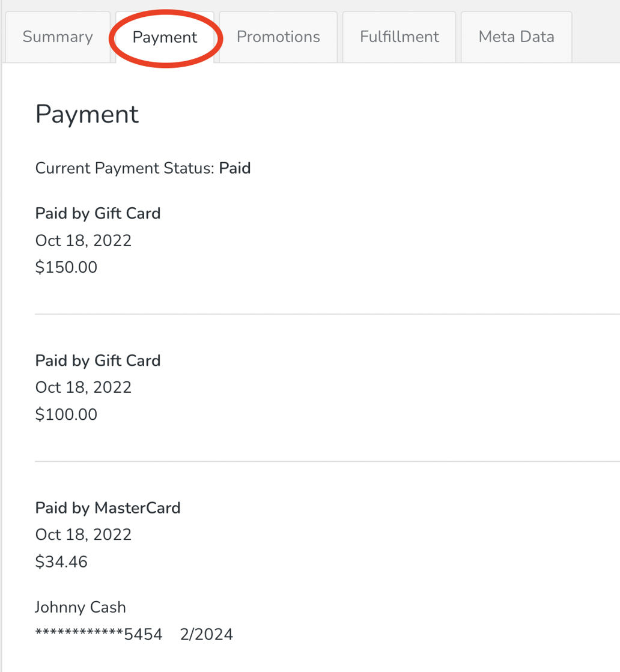This screenshot has width=620, height=672.
Task: Click the Payment page heading
Action: [x=87, y=114]
